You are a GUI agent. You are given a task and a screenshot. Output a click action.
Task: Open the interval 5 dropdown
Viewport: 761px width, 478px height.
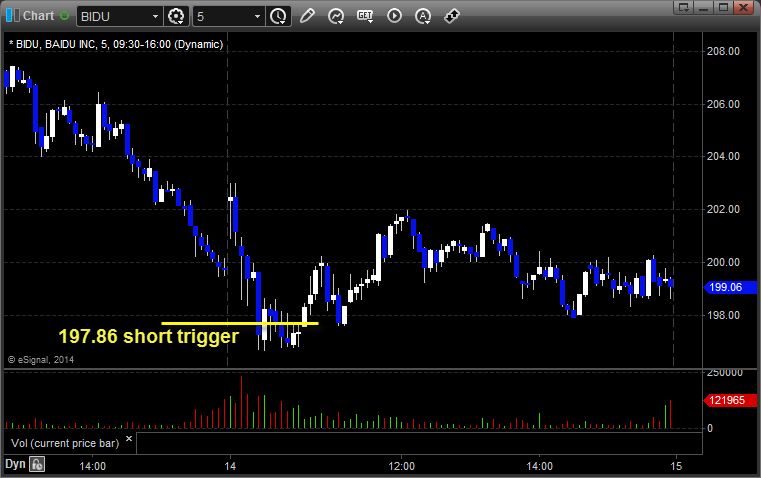point(257,16)
